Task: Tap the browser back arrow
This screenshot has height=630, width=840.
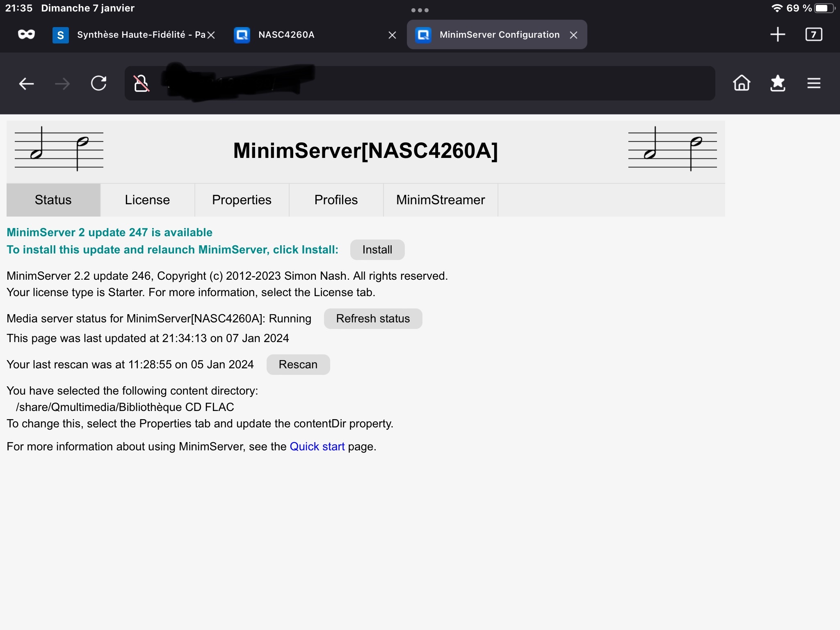Action: point(26,84)
